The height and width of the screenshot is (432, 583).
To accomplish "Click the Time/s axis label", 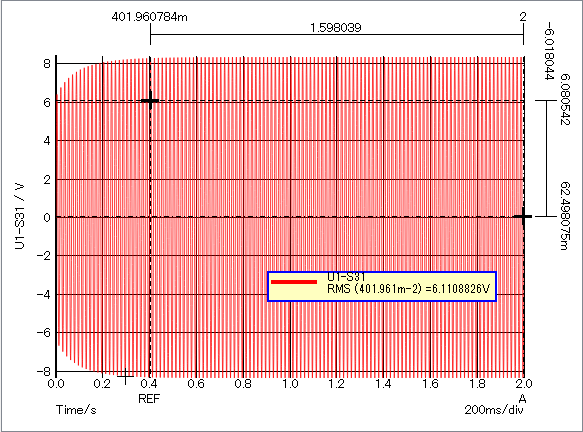I will pos(76,410).
